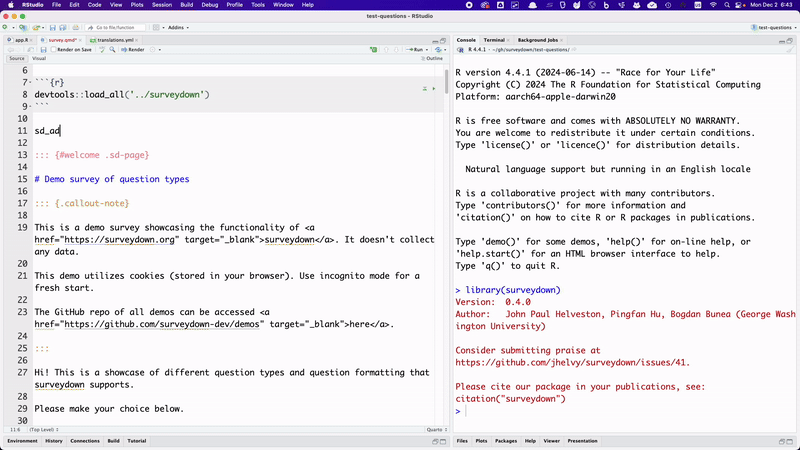Click the Find/Replace magnifier icon
This screenshot has height=450, width=800.
(x=112, y=49)
